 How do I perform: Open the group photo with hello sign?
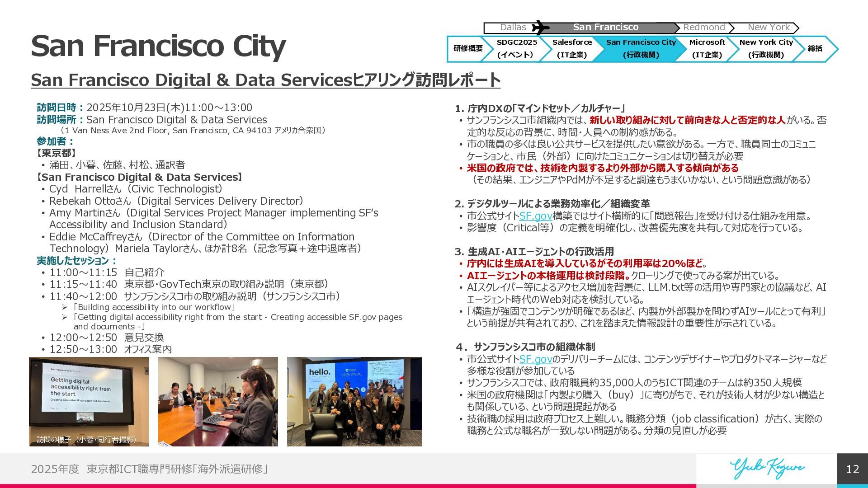354,401
